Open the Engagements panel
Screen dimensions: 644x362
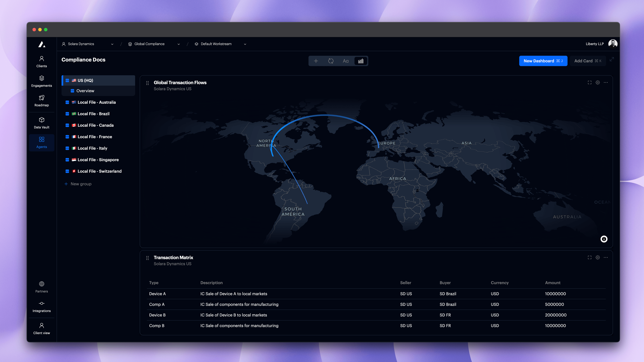point(41,81)
